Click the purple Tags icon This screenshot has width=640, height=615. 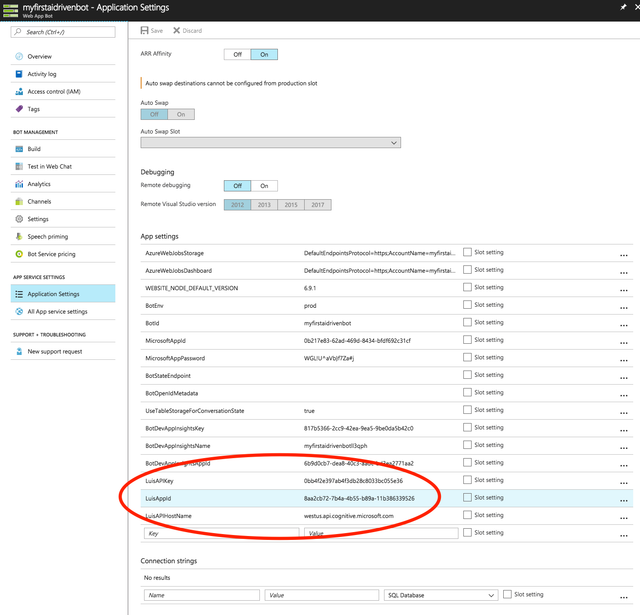pos(19,109)
